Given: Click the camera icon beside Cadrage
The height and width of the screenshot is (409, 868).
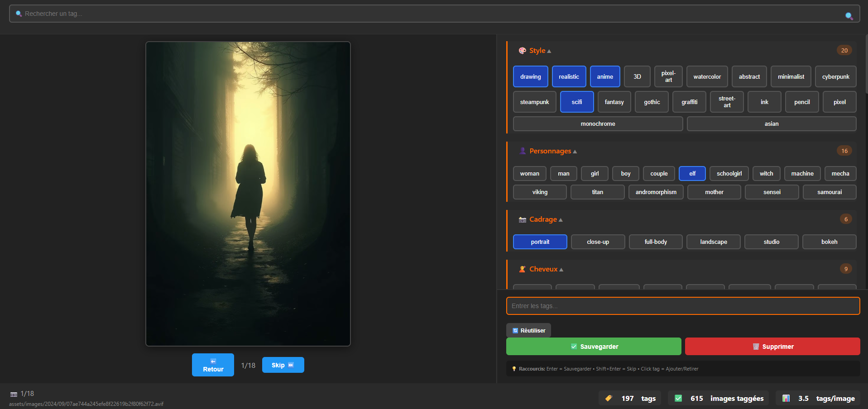Looking at the screenshot, I should [x=522, y=219].
